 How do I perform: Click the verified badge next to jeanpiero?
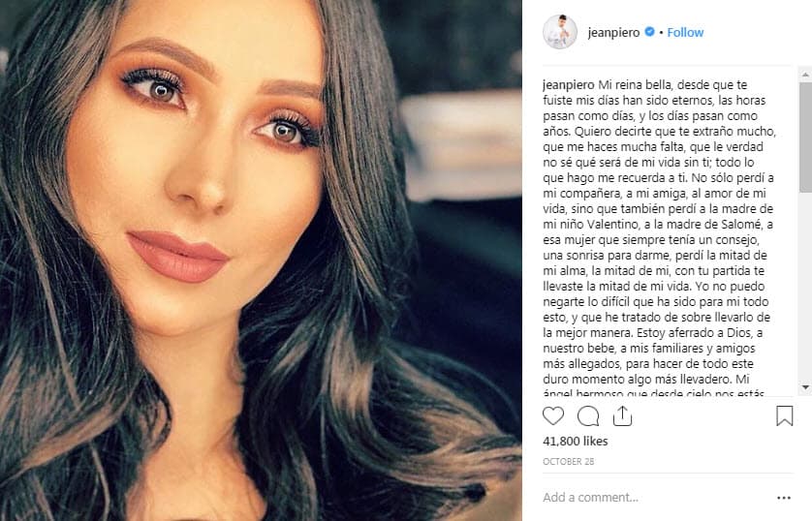tap(649, 32)
